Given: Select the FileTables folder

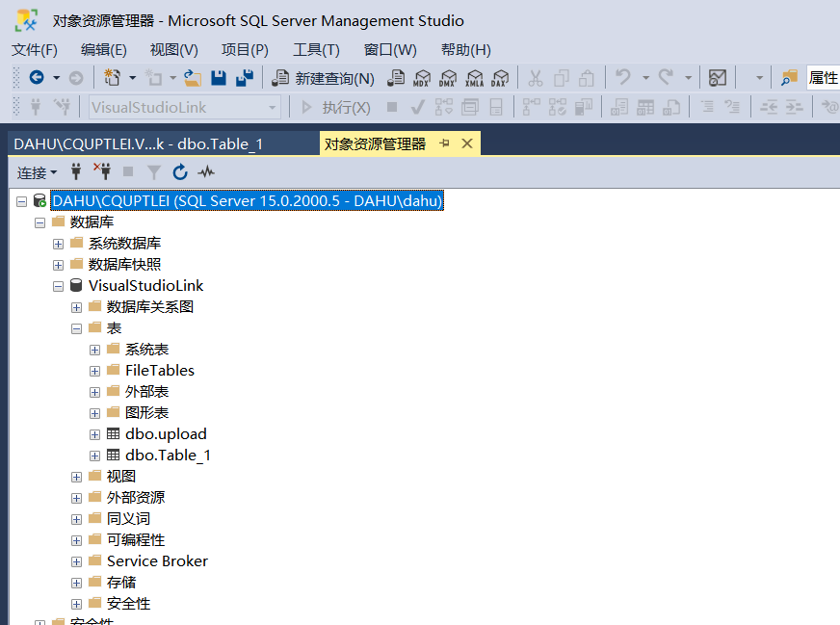Looking at the screenshot, I should [160, 371].
